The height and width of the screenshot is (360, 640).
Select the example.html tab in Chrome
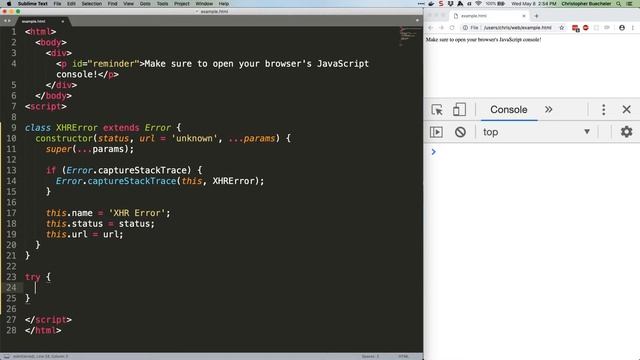click(x=488, y=16)
